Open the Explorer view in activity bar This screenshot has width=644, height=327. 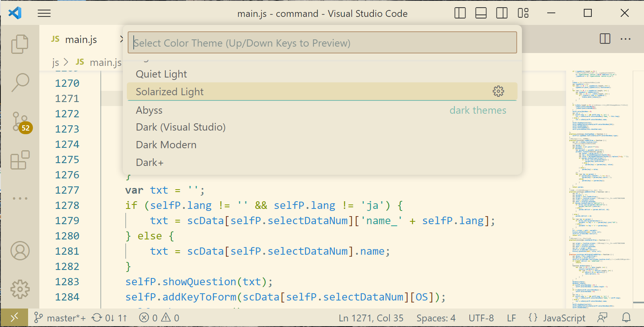pos(20,44)
